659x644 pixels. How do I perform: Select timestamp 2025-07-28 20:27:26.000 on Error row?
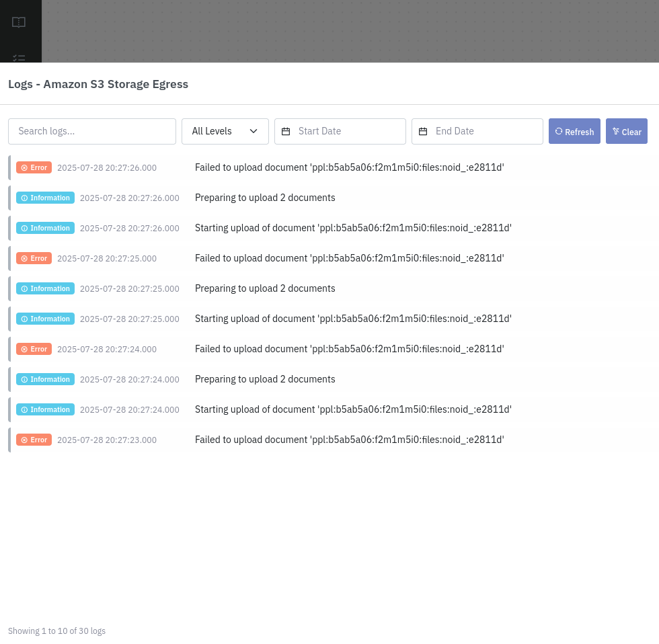click(107, 167)
